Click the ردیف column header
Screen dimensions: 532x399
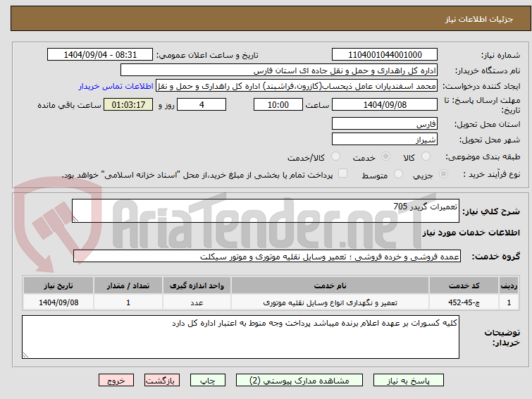[x=509, y=286]
